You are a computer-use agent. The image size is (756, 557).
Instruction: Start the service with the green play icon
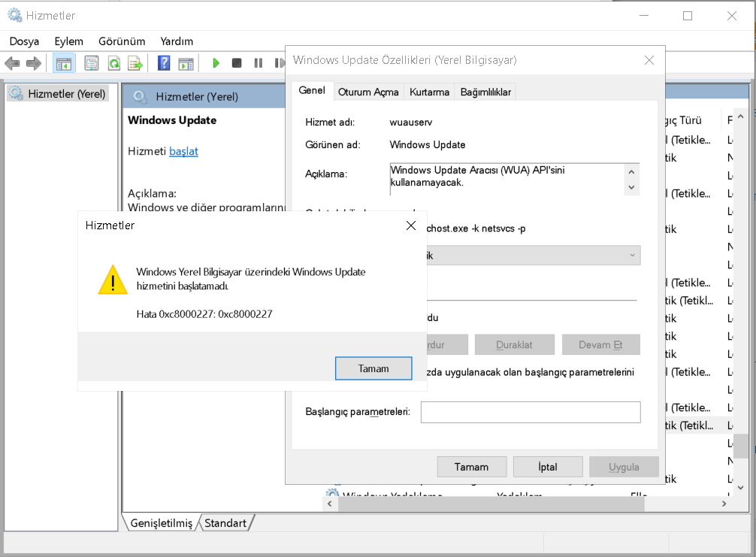(216, 63)
